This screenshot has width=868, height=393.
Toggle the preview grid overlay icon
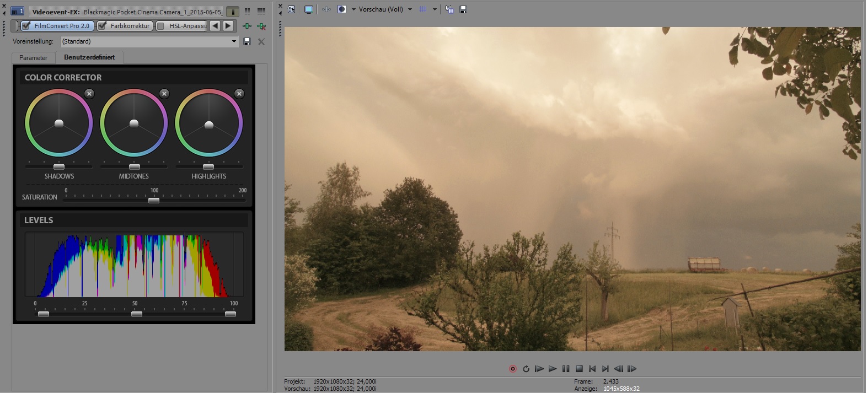point(423,9)
